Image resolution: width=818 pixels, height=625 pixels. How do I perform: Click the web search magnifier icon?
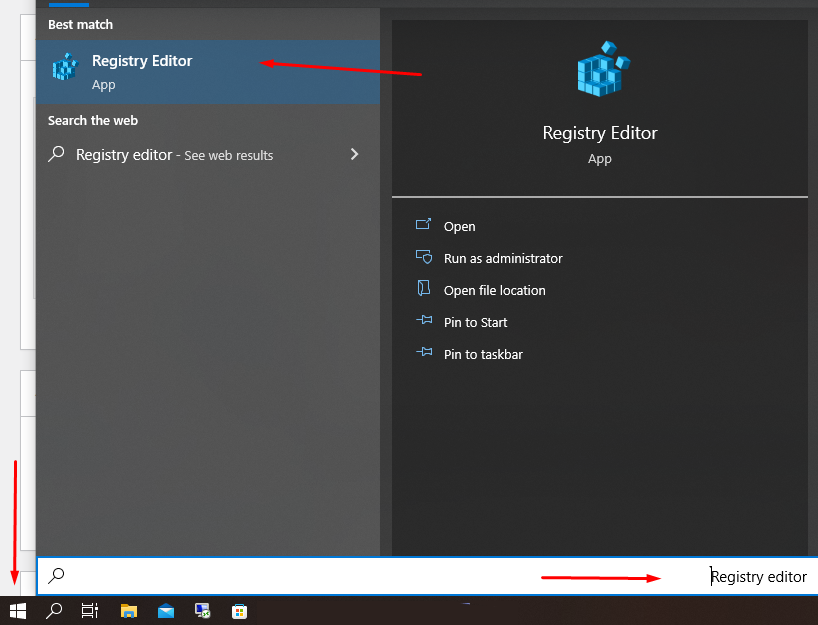coord(56,154)
